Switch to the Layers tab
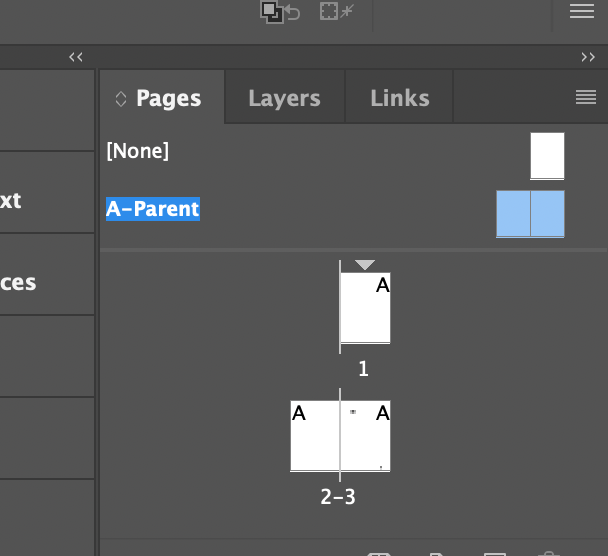 [284, 98]
